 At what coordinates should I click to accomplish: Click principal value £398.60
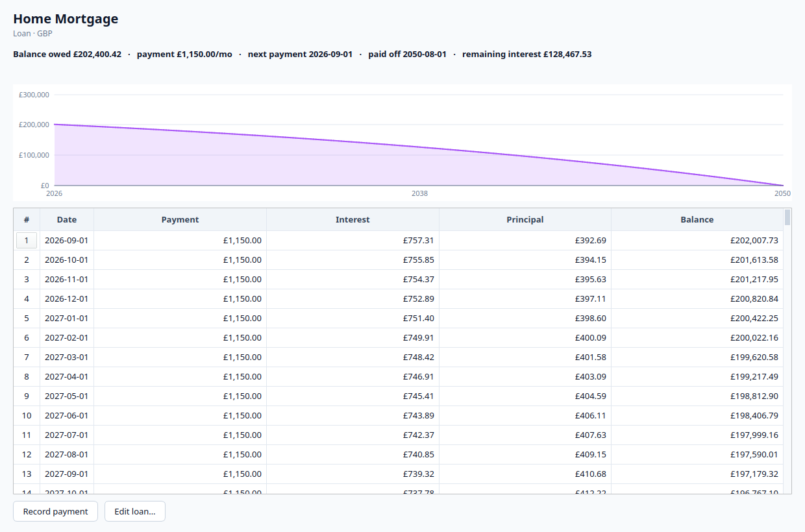[591, 319]
